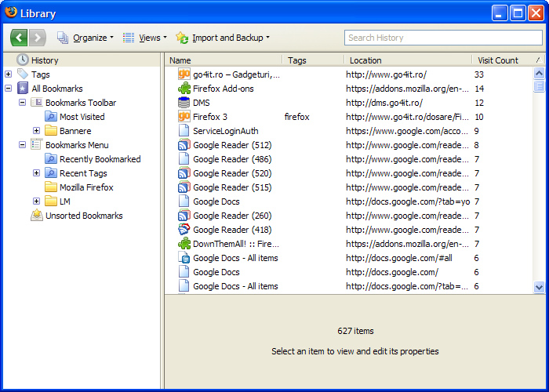This screenshot has width=549, height=392.
Task: Open the Import and Backup menu
Action: tap(223, 38)
